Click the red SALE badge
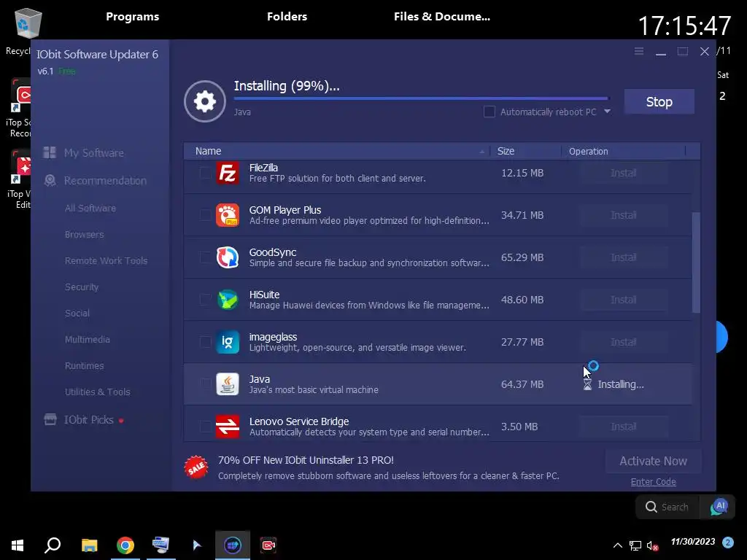Image resolution: width=747 pixels, height=560 pixels. pos(196,467)
